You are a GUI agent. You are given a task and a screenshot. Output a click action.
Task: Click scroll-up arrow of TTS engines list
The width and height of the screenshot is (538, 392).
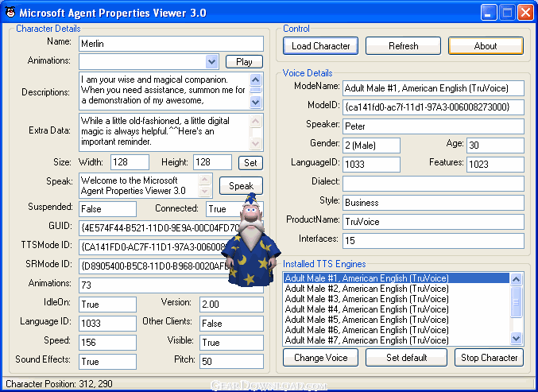pos(516,279)
